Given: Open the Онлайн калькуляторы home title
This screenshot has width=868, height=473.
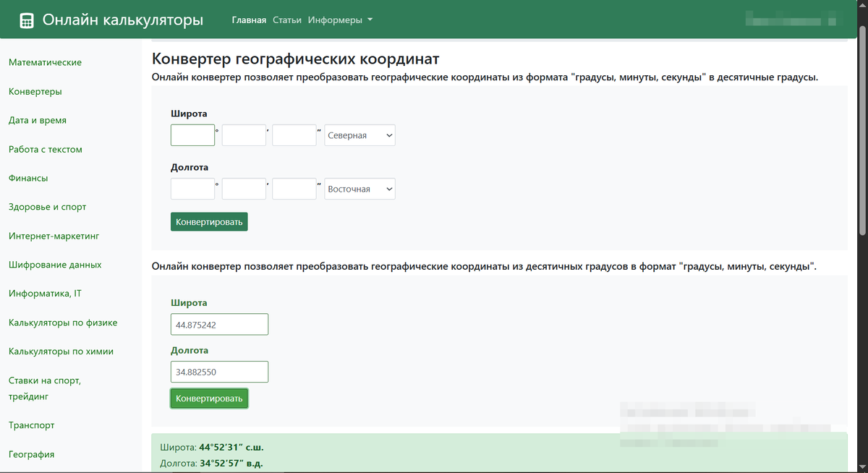Looking at the screenshot, I should [x=123, y=20].
